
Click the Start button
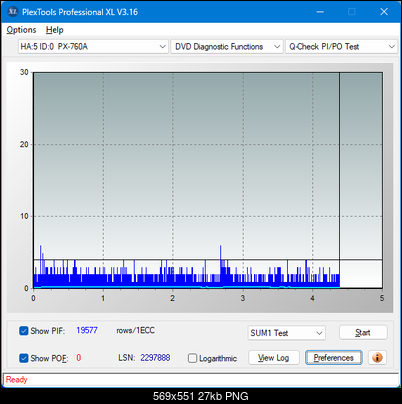(363, 333)
